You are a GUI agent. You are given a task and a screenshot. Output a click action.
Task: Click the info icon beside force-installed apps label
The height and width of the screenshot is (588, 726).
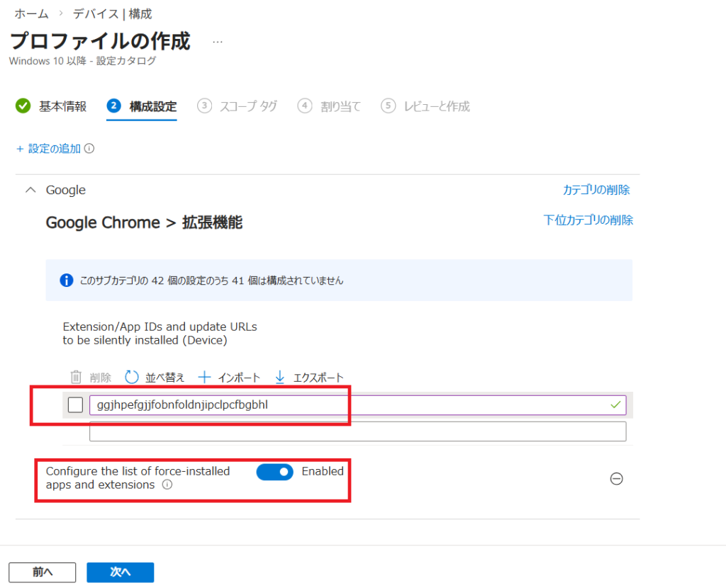tap(167, 485)
